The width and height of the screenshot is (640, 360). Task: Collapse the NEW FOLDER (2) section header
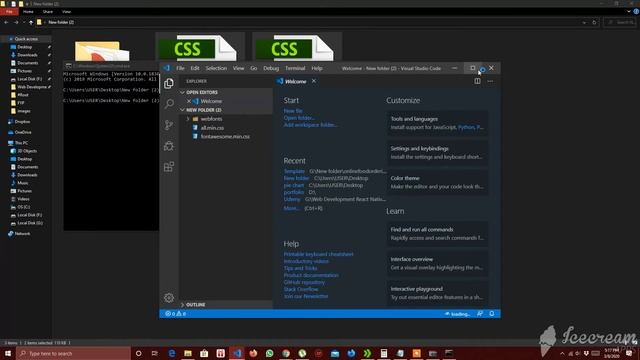point(226,110)
